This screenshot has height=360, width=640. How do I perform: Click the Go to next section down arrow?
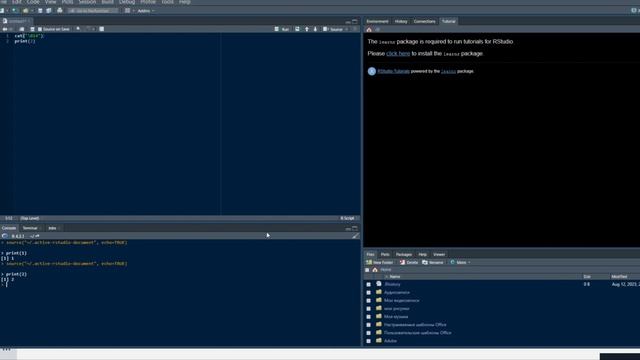315,29
